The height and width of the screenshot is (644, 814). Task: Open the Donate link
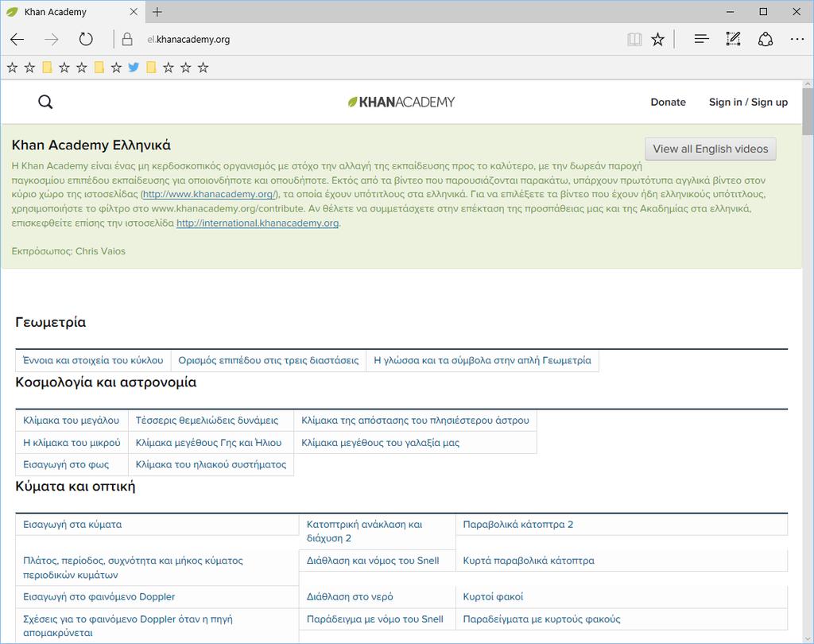coord(668,103)
